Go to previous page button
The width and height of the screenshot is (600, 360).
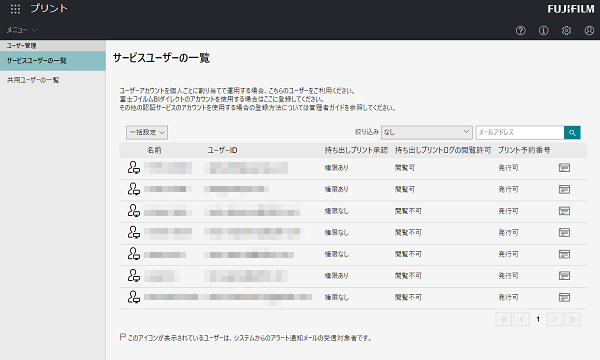522,319
